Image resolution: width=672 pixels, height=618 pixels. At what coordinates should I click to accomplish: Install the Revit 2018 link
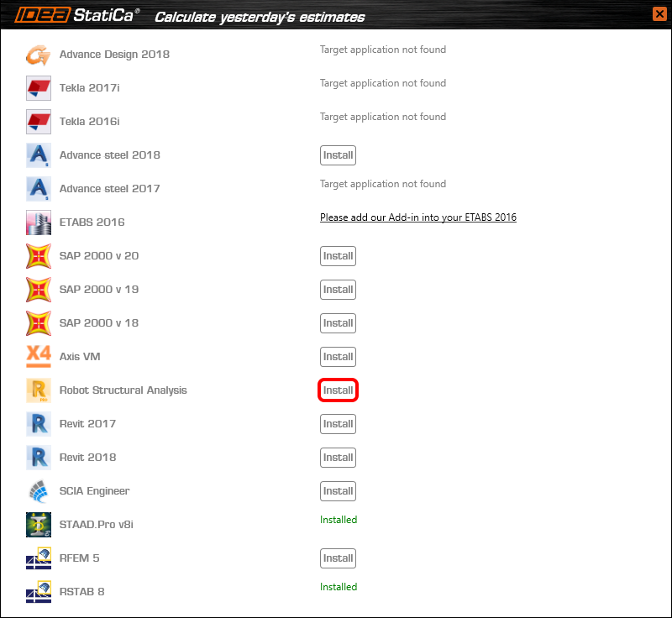(x=338, y=458)
